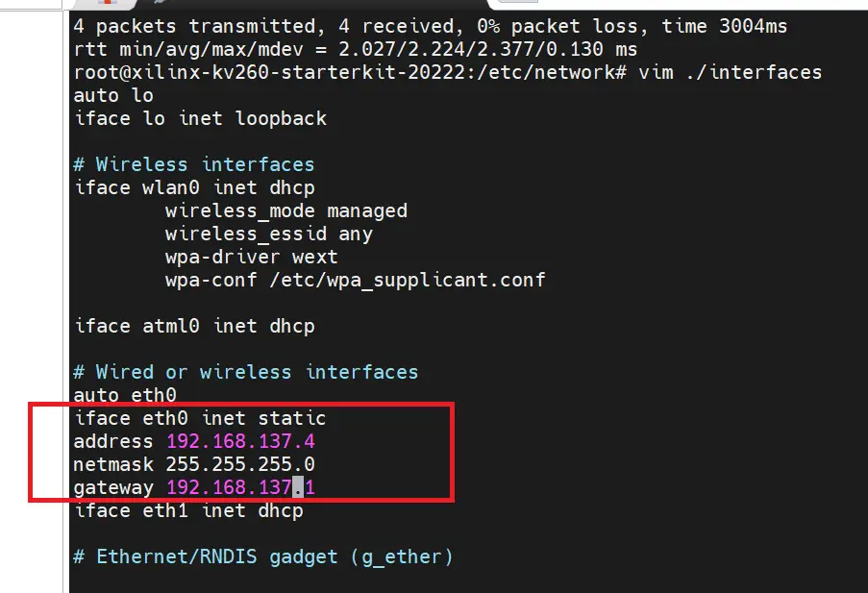The width and height of the screenshot is (868, 593).
Task: Click the 'iface wlan0 inet dhcp' line
Action: (x=194, y=187)
